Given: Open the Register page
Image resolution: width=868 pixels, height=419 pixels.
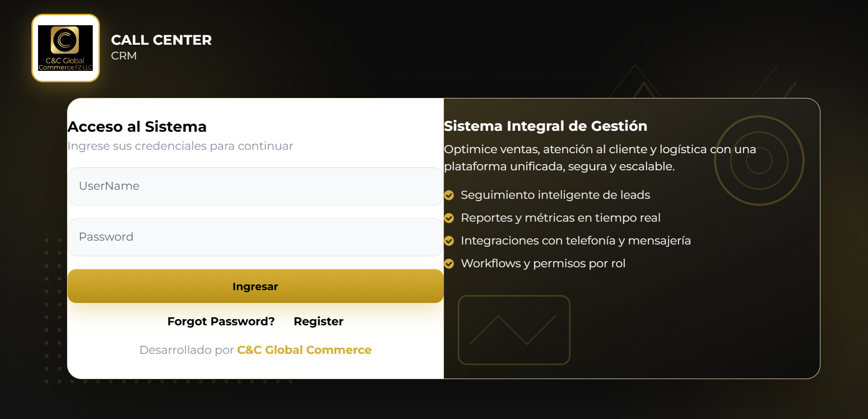Looking at the screenshot, I should [318, 321].
